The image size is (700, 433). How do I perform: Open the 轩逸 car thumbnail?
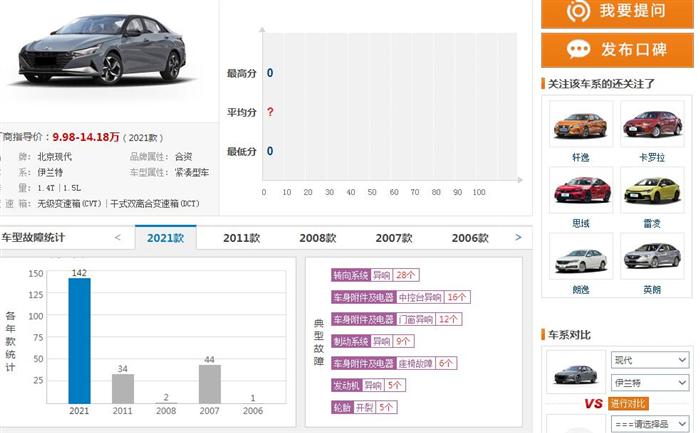[581, 124]
